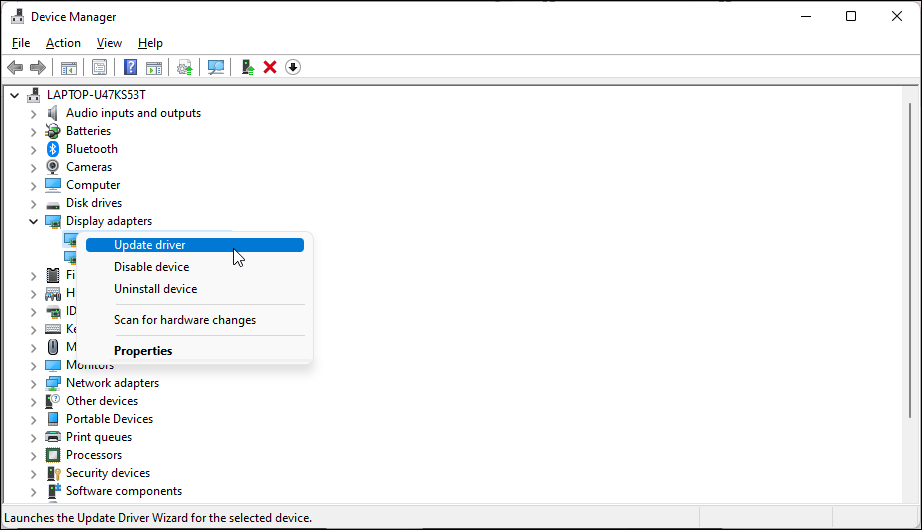Expand the Print queues chevron
The width and height of the screenshot is (922, 530).
pos(34,438)
